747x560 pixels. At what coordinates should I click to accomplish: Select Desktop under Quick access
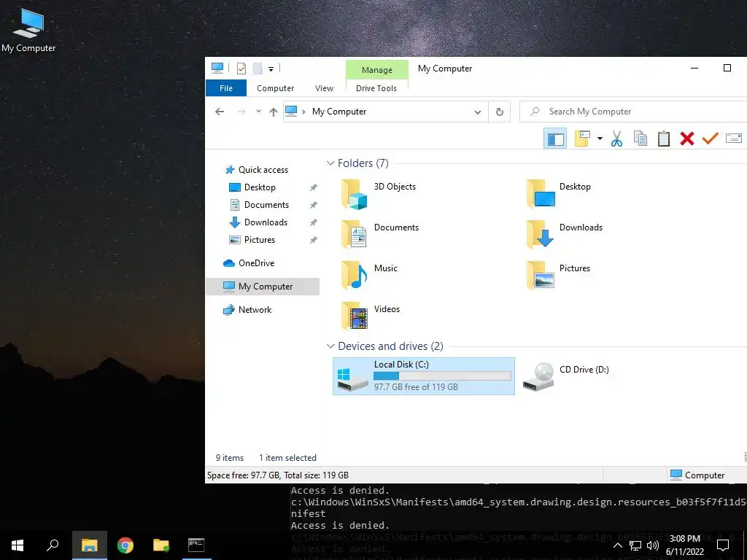[x=260, y=187]
